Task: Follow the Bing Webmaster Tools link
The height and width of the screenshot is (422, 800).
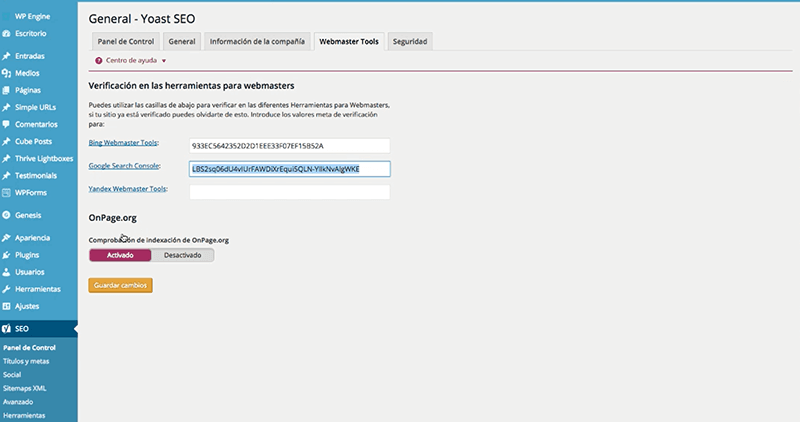Action: [x=123, y=143]
